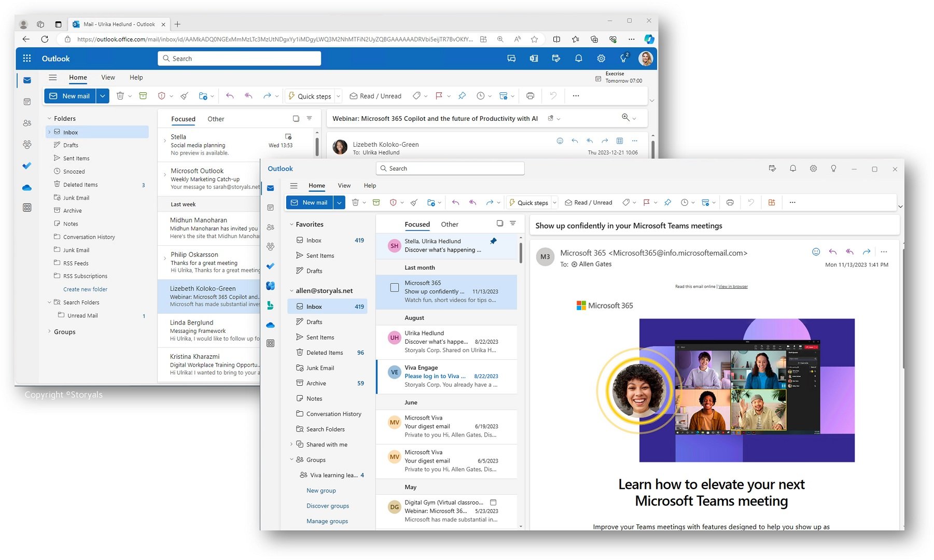Archive the selected email using the toolbar icon

(375, 202)
